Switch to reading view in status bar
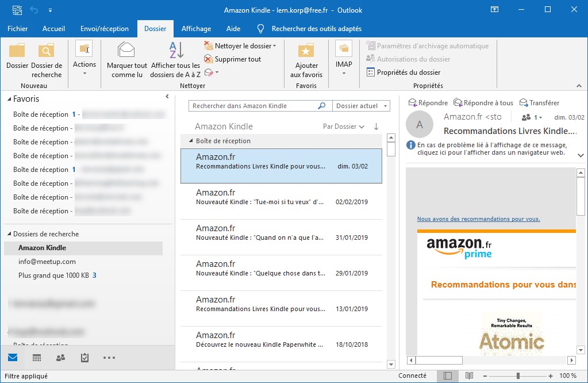This screenshot has height=383, width=588. click(x=470, y=376)
